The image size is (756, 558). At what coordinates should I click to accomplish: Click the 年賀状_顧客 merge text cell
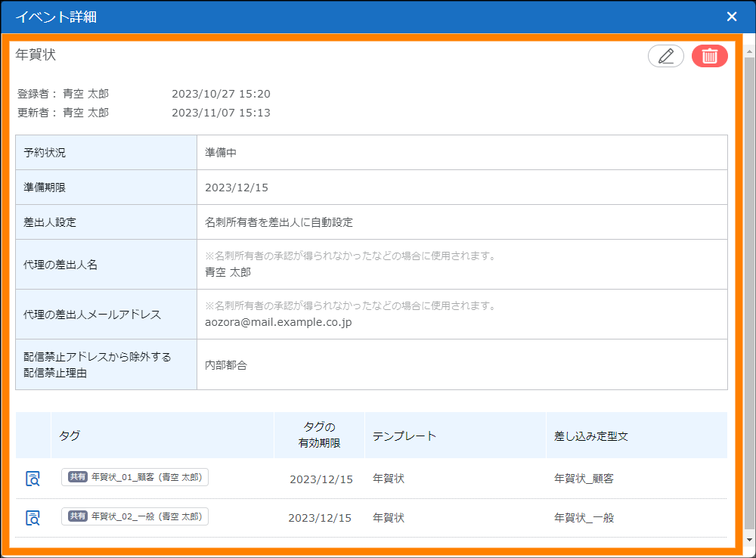point(584,479)
